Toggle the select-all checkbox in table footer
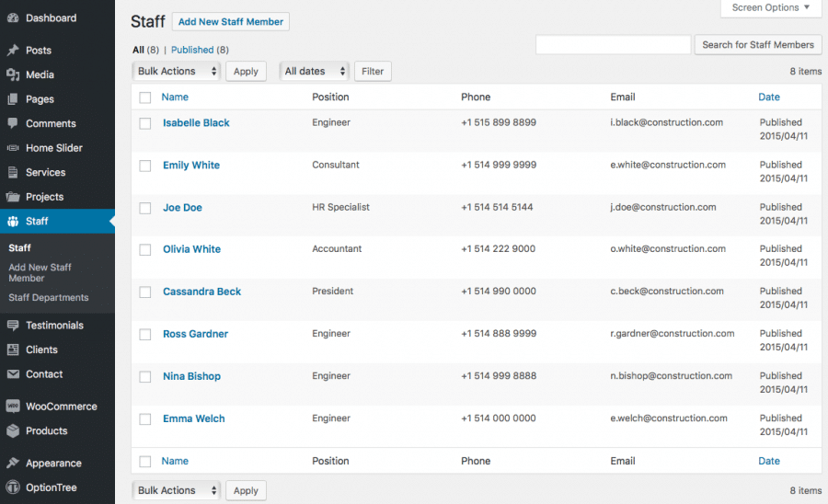This screenshot has height=504, width=828. click(145, 462)
